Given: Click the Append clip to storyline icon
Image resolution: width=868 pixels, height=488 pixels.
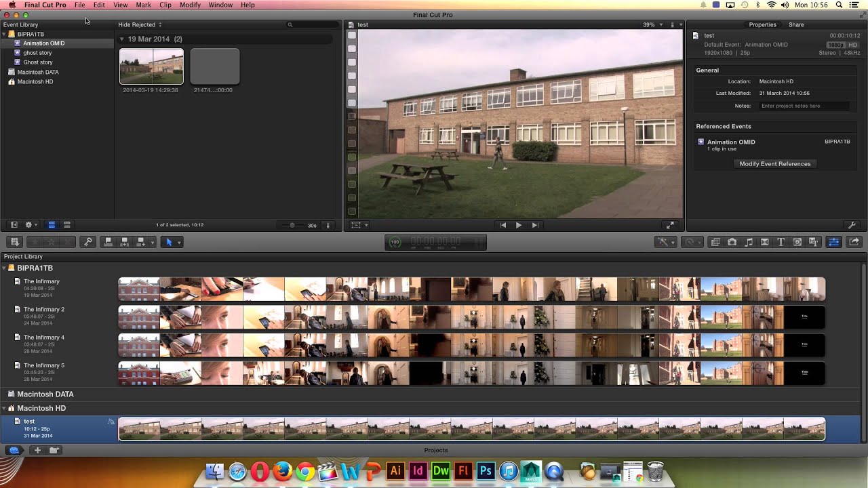Looking at the screenshot, I should [x=141, y=242].
